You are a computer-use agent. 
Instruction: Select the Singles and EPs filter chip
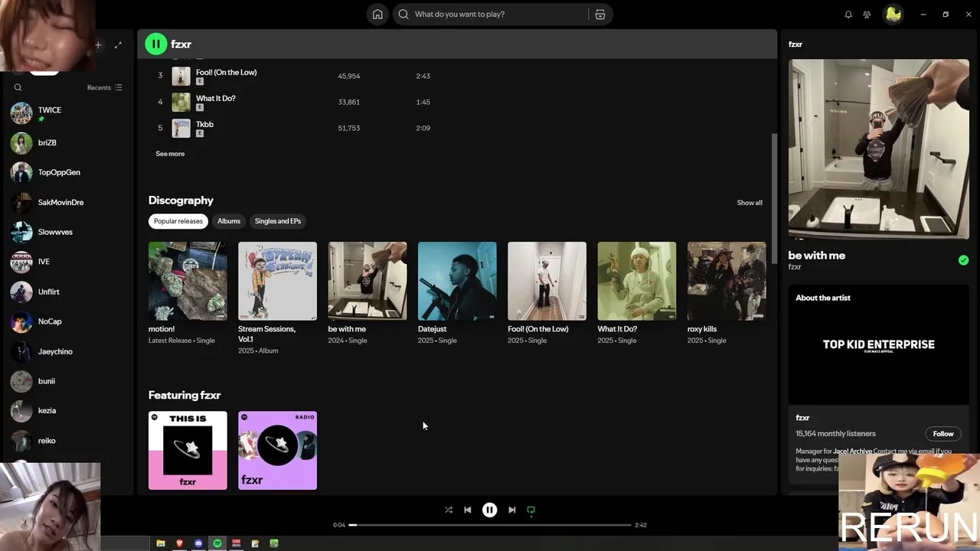click(x=278, y=221)
